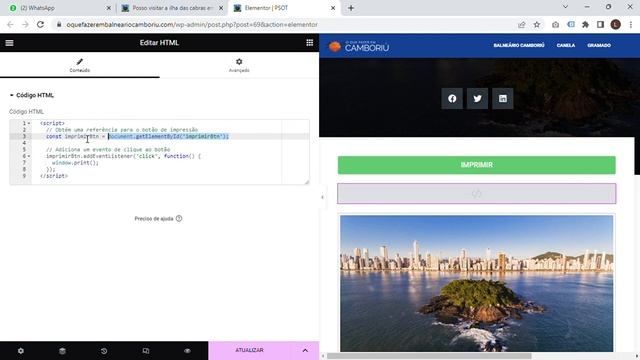Reload the page

[40, 24]
